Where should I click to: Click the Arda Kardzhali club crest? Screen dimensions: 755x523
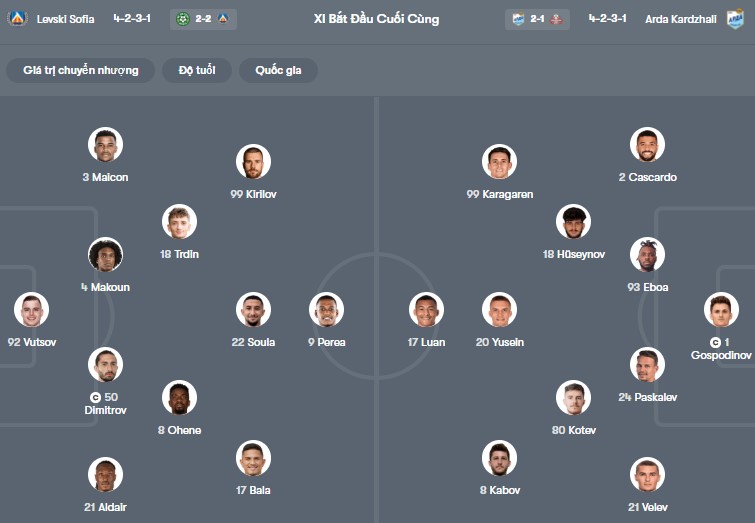pos(735,18)
